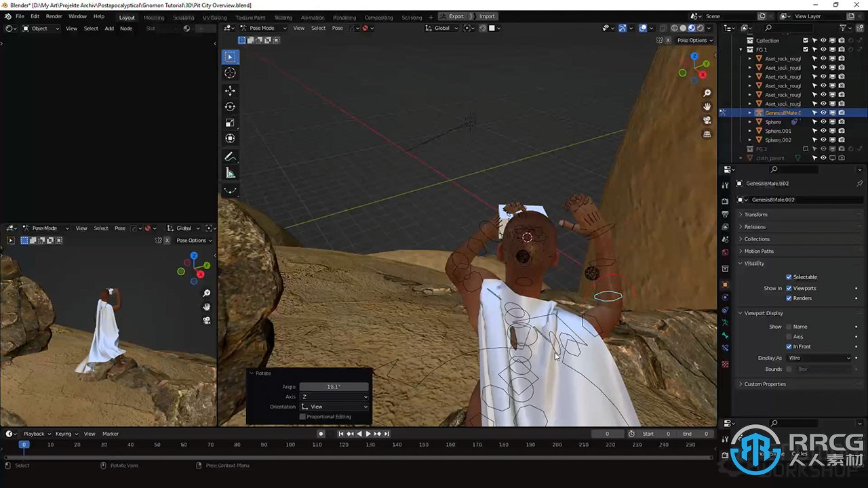Viewport: 868px width, 488px height.
Task: Pick the Transform tool in the viewport toolbar
Action: [x=230, y=138]
